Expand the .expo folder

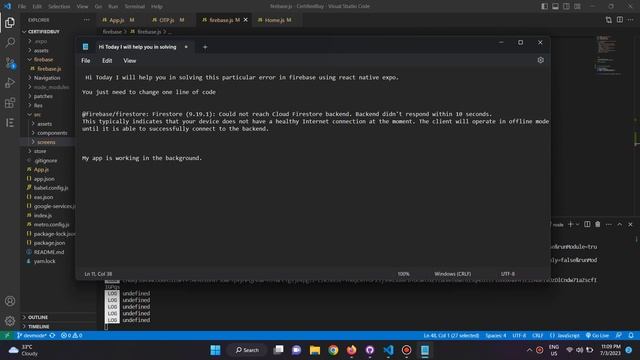(30, 41)
